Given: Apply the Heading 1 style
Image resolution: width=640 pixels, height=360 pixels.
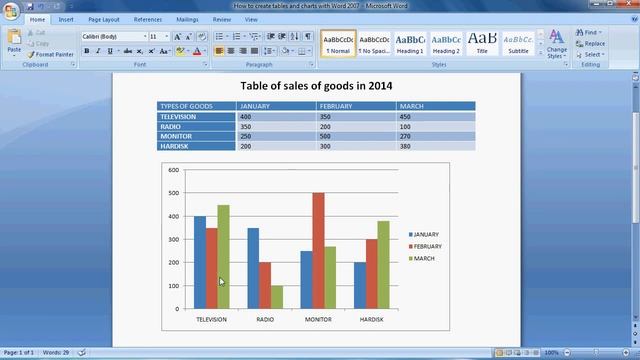Looking at the screenshot, I should [x=410, y=44].
